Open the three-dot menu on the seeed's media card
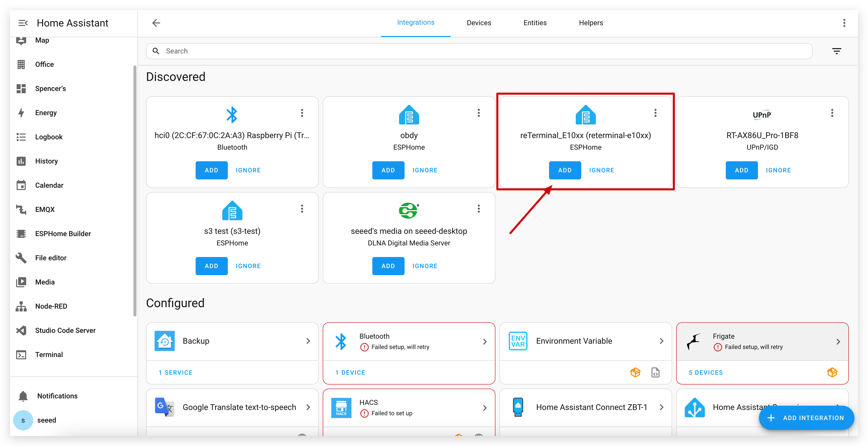The image size is (868, 446). click(479, 209)
